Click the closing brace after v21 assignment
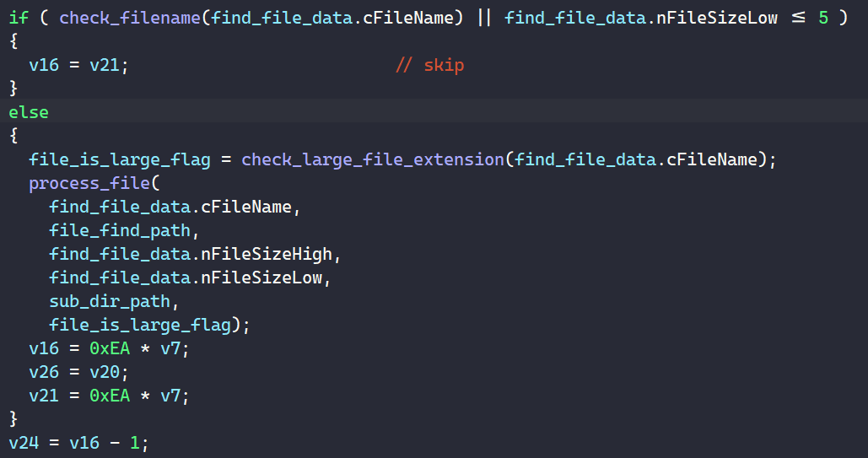The image size is (868, 458). [x=13, y=418]
